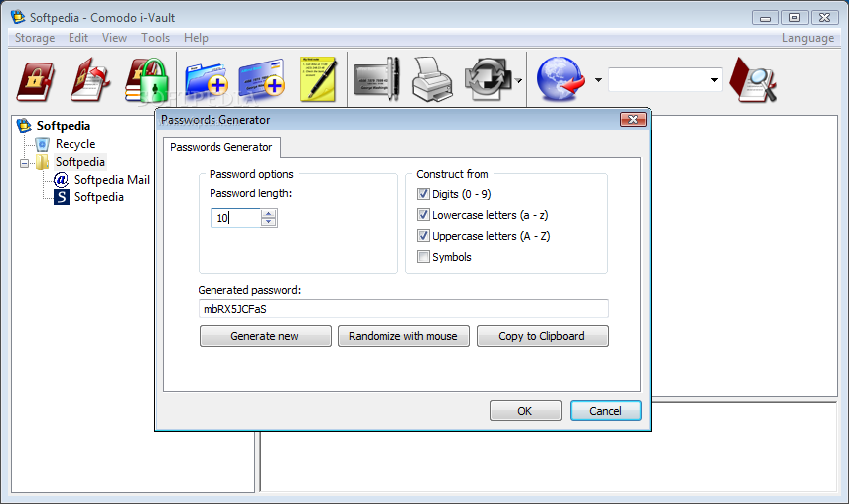Image resolution: width=849 pixels, height=504 pixels.
Task: Click the yellow note with pen toolbar icon
Action: click(319, 79)
